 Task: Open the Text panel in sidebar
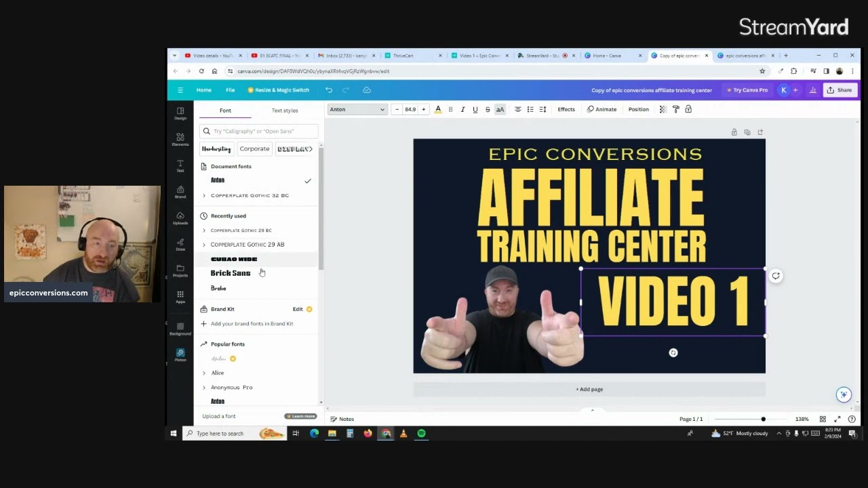tap(180, 166)
